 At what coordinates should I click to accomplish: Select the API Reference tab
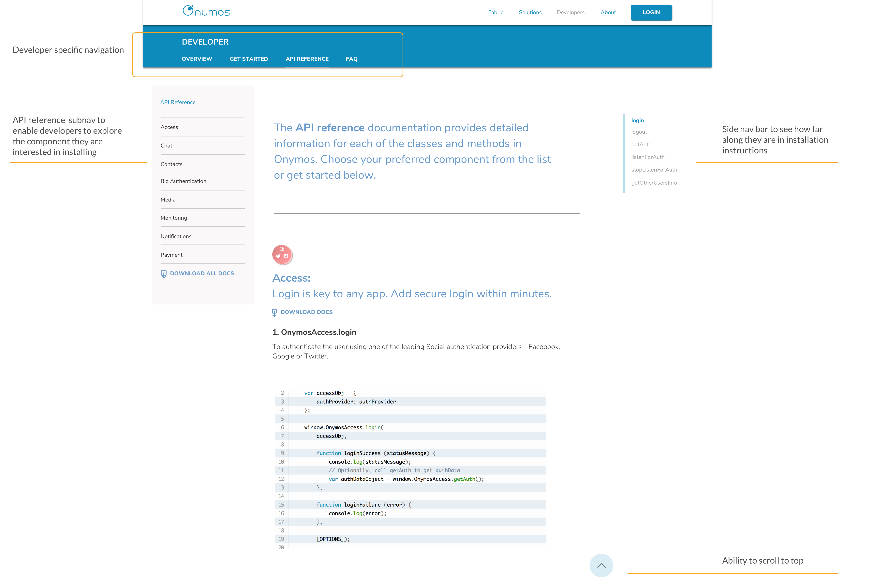click(307, 59)
